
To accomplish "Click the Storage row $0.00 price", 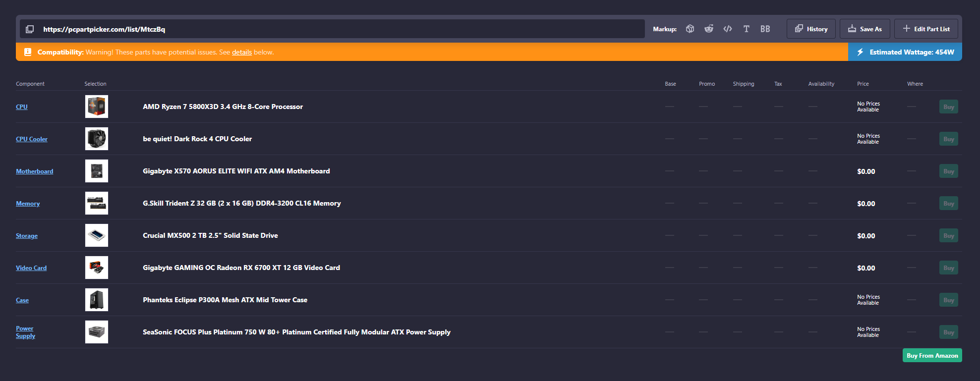I will [866, 236].
